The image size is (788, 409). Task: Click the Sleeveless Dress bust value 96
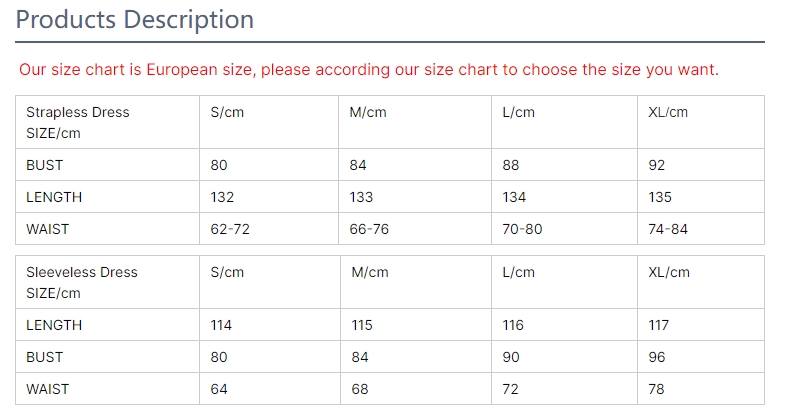657,357
